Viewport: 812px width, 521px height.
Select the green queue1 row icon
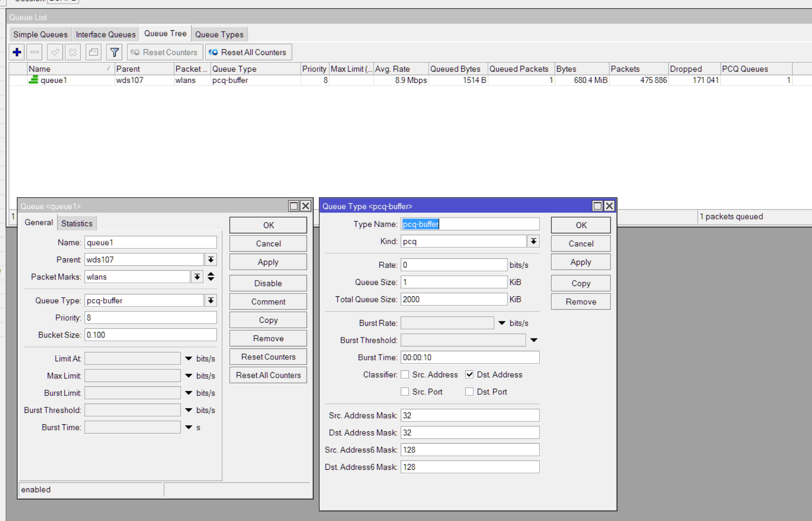pos(33,80)
